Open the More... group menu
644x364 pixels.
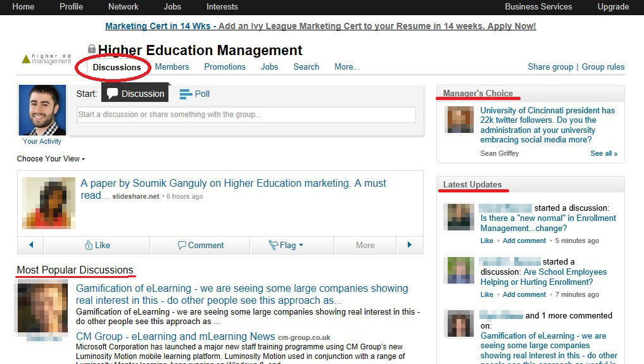(347, 67)
